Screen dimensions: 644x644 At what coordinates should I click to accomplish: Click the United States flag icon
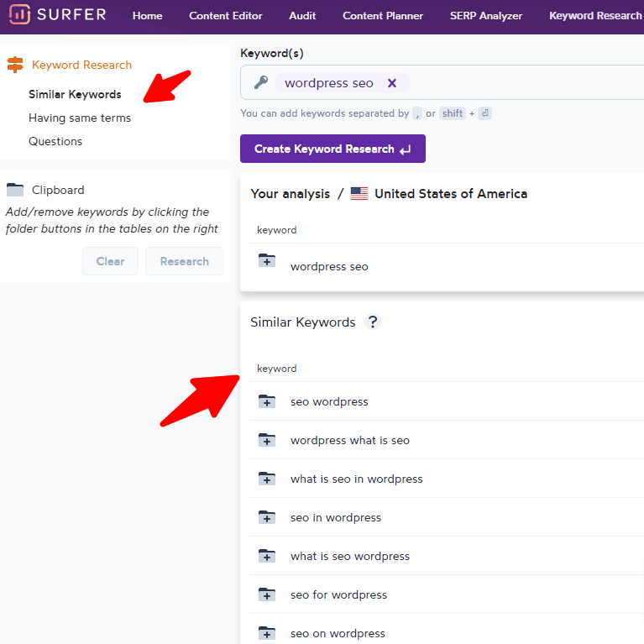359,193
